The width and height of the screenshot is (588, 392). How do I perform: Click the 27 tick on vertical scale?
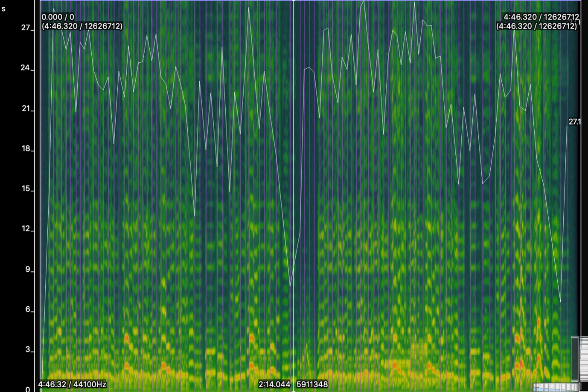[26, 28]
